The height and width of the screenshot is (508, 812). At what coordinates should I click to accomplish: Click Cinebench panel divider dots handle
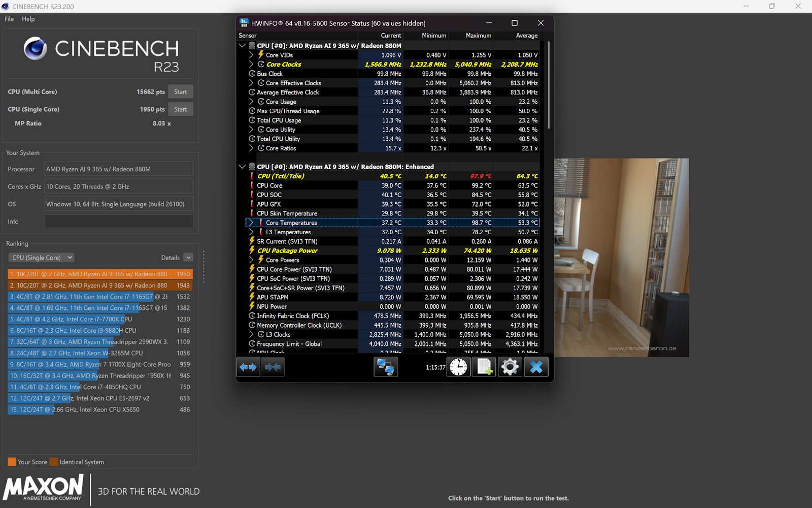click(x=204, y=266)
